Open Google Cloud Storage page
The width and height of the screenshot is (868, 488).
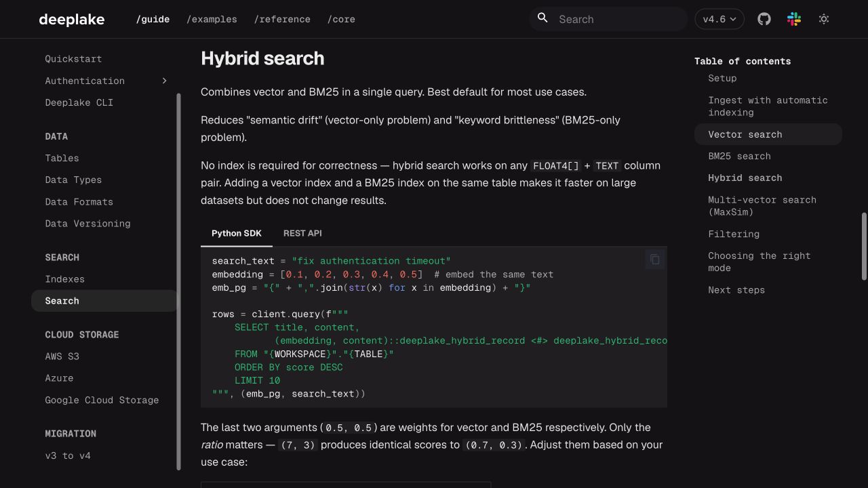click(102, 400)
